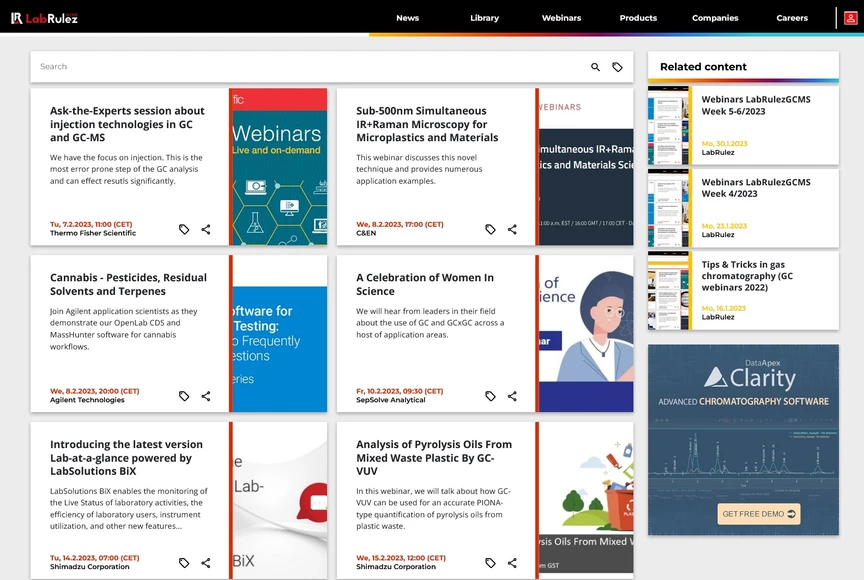Open Webinars LabRulezGCMS Week 4/2023
Image resolution: width=864 pixels, height=580 pixels.
755,188
